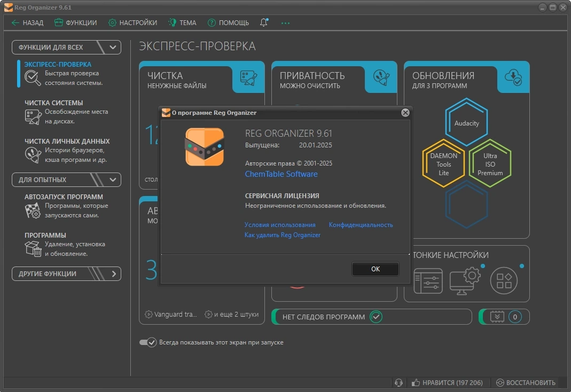Open the three-dots more menu
Image resolution: width=571 pixels, height=392 pixels.
click(x=285, y=23)
